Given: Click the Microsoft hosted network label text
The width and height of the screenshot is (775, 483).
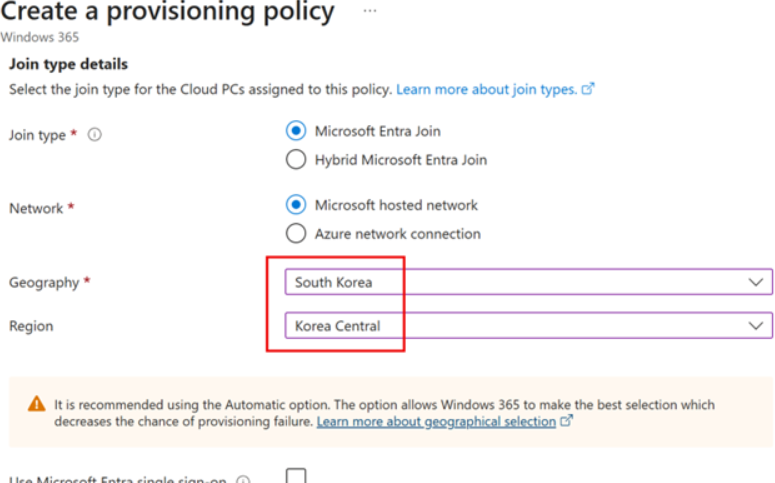Looking at the screenshot, I should click(x=396, y=205).
